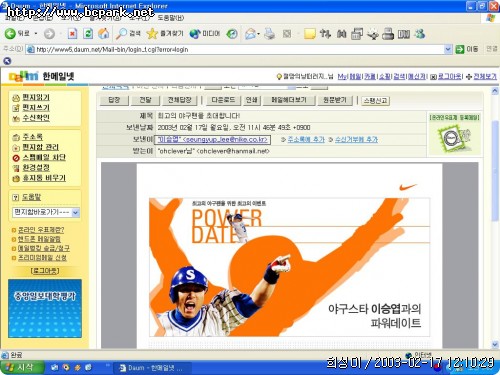Open 편지쓰기 compose mail link
The width and height of the screenshot is (500, 375).
(36, 108)
